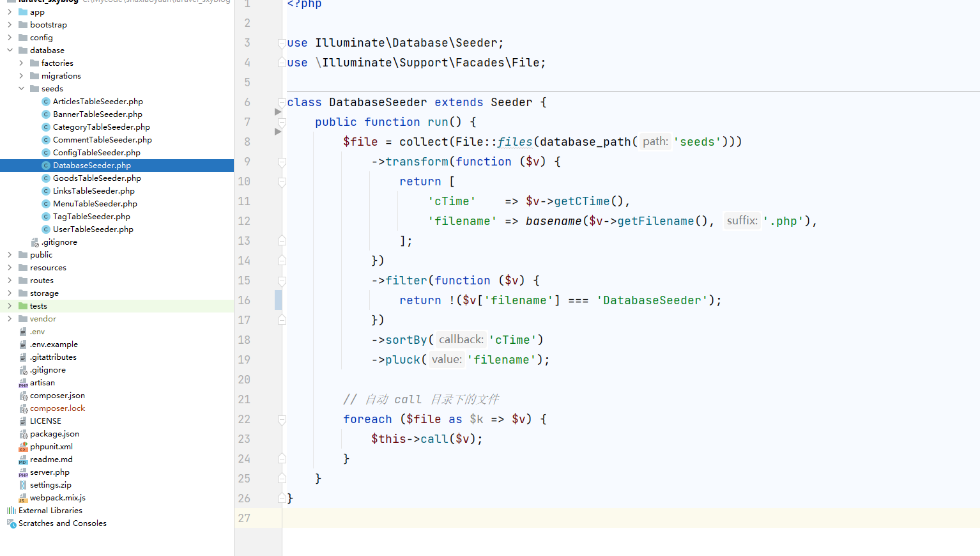
Task: Click the 'path:' parameter hint on line 8
Action: (655, 141)
